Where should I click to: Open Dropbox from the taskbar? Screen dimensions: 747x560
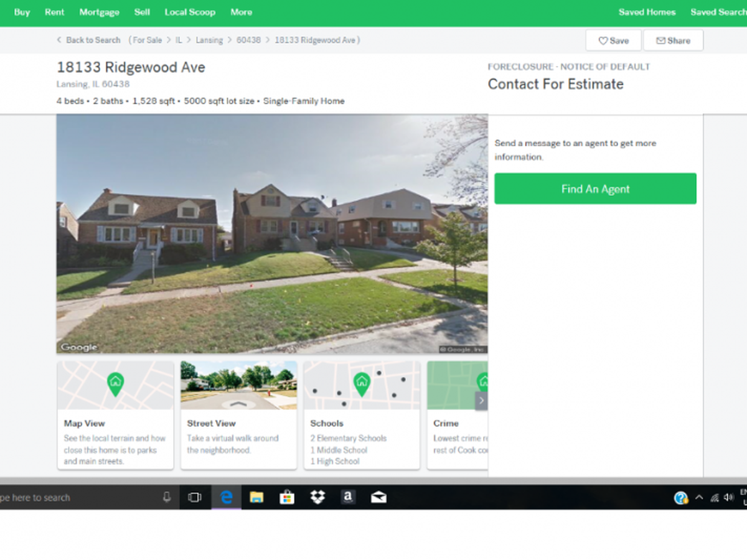pyautogui.click(x=317, y=497)
